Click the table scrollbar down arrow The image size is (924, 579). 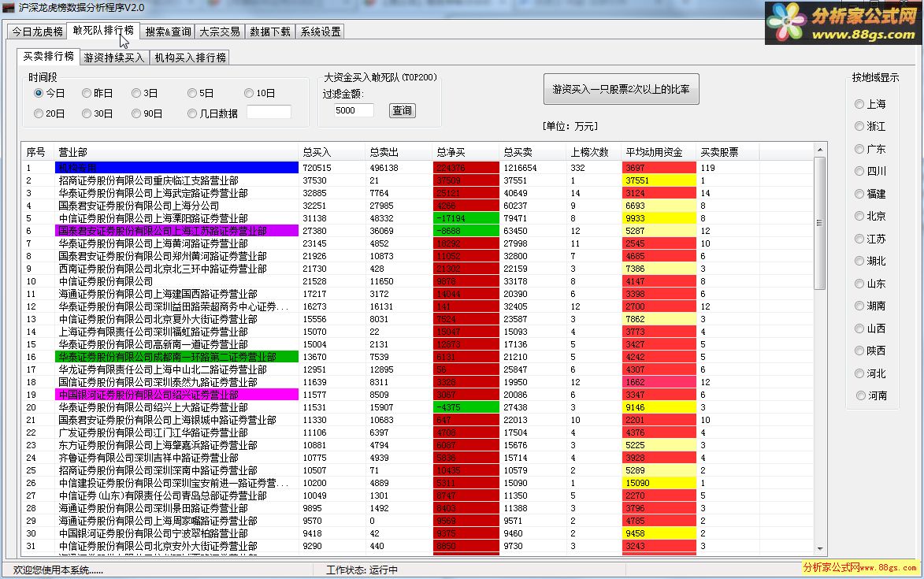pyautogui.click(x=820, y=549)
